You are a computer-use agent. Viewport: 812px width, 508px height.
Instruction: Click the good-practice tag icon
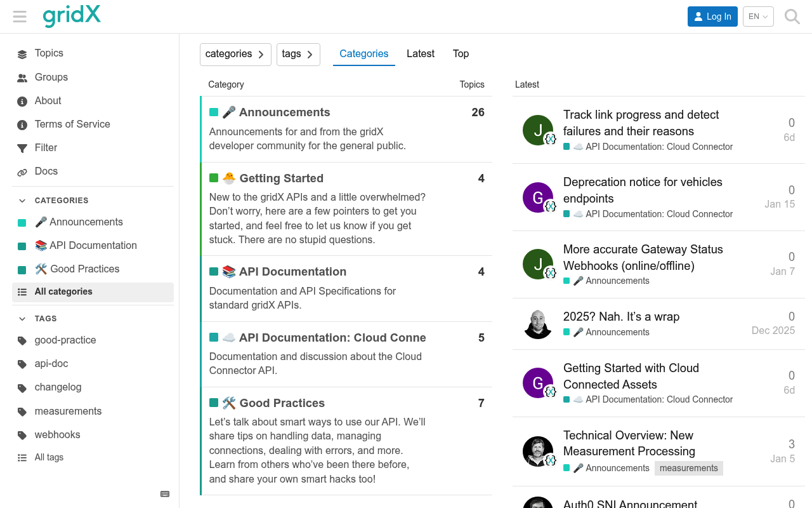(x=22, y=340)
